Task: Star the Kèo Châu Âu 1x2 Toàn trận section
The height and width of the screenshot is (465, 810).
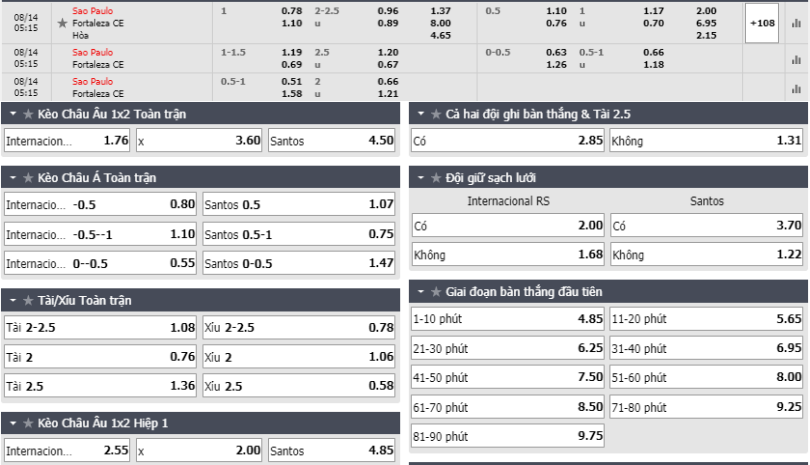Action: coord(28,114)
